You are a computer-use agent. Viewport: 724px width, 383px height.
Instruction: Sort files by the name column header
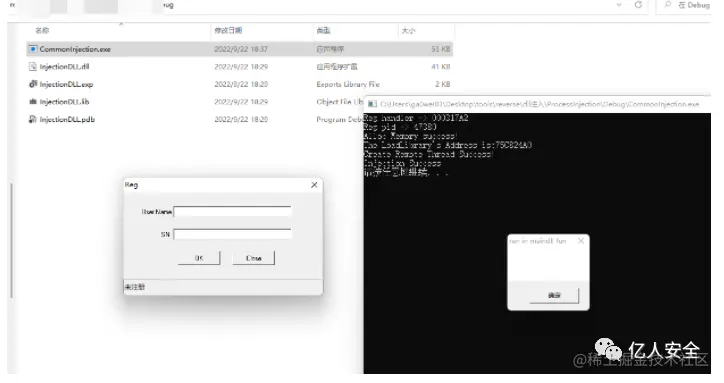tap(42, 30)
